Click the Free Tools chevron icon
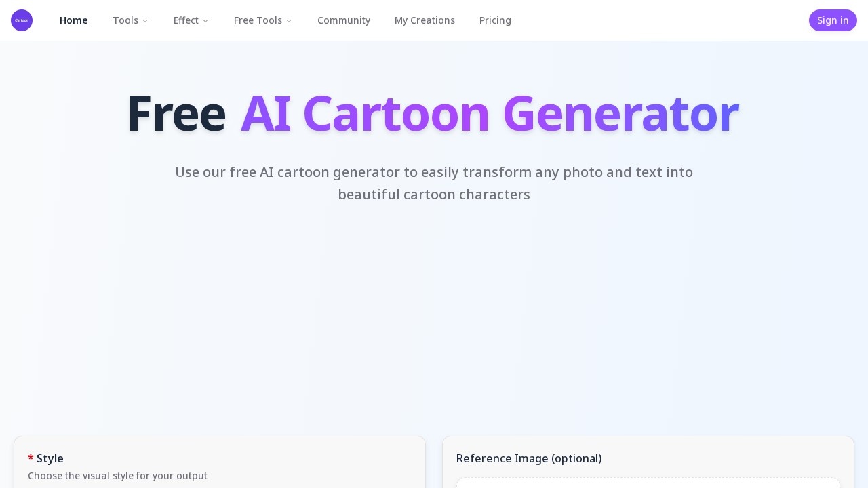 [x=289, y=21]
